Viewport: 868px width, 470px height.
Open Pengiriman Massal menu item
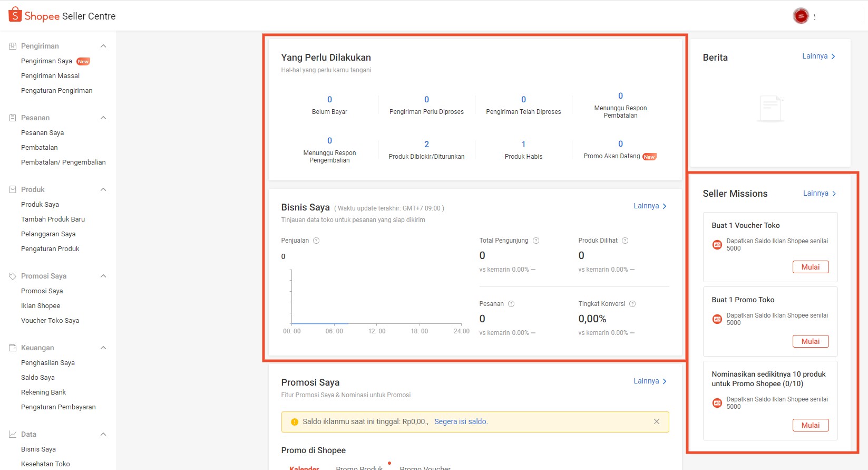click(50, 76)
